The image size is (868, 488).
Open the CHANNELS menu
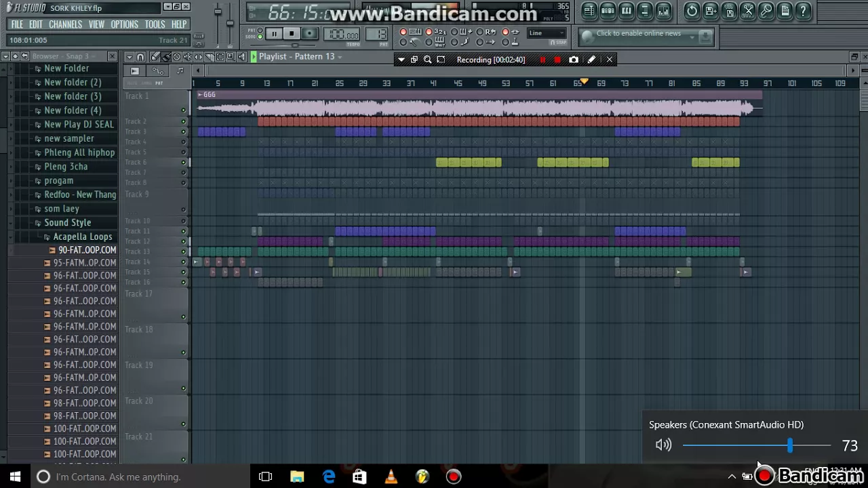click(65, 24)
